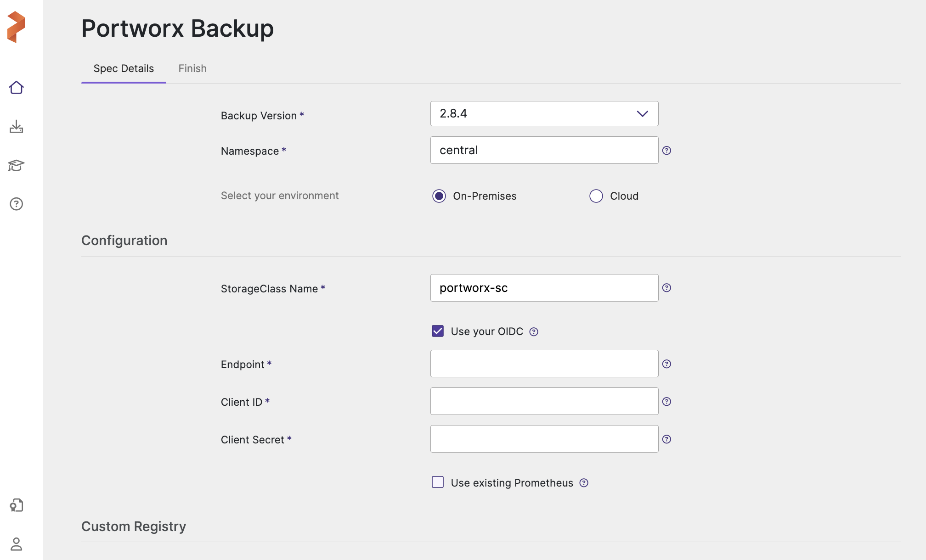This screenshot has height=560, width=926.
Task: Expand the Backup Version dropdown
Action: pos(544,114)
